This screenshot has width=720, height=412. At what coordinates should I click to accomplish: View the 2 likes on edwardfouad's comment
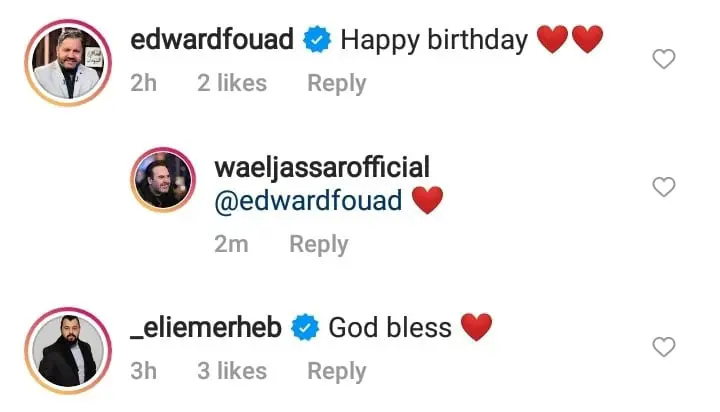point(232,83)
